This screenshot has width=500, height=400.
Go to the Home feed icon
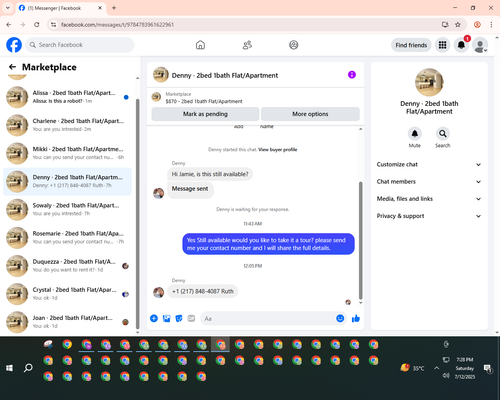200,45
